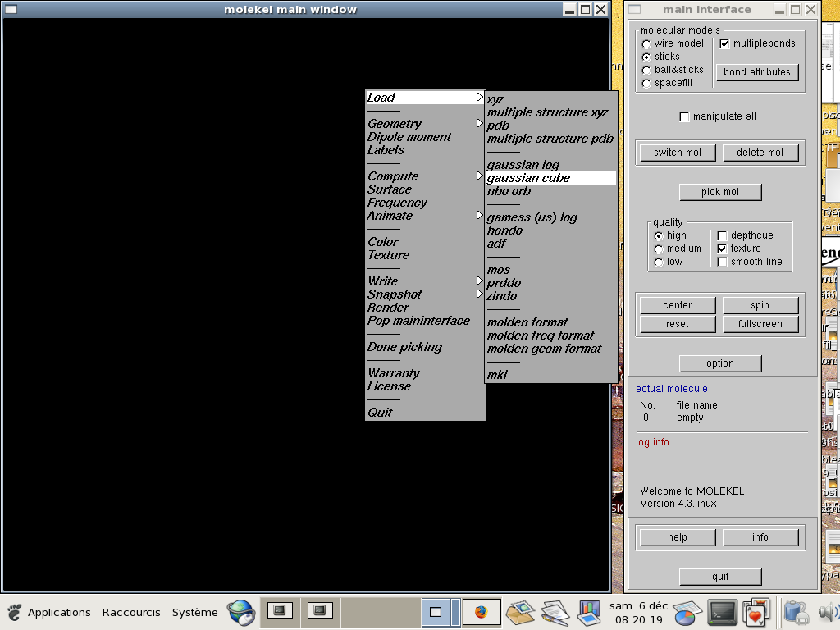840x630 pixels.
Task: Open the help button
Action: click(x=678, y=537)
